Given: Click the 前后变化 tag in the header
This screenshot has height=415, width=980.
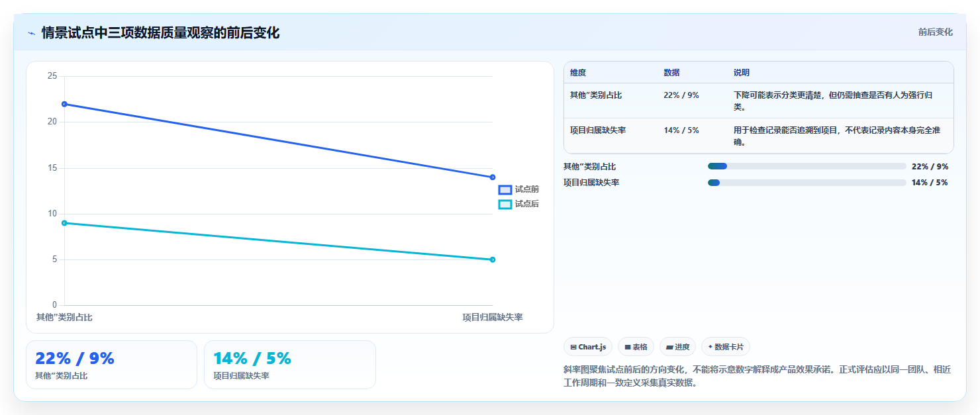Looking at the screenshot, I should [935, 32].
